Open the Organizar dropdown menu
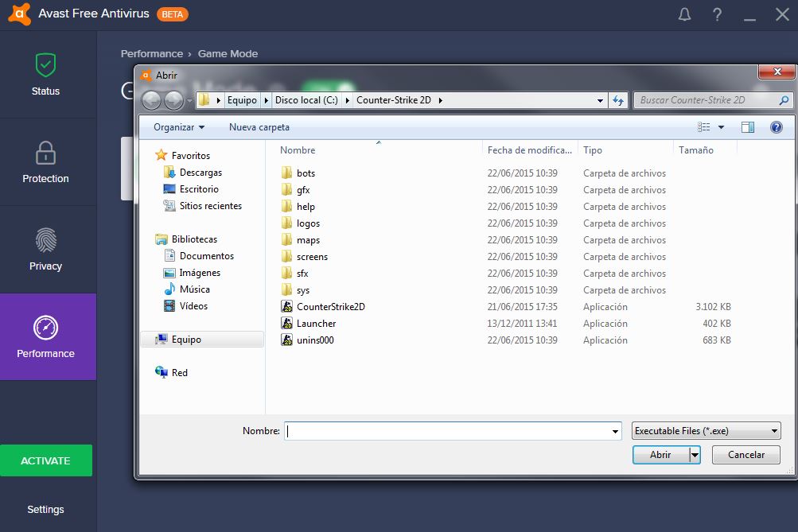This screenshot has height=532, width=798. click(178, 127)
